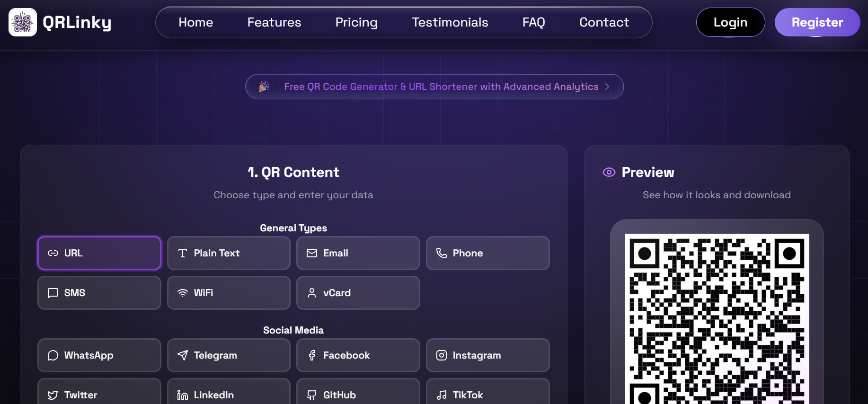Click the Register button
Screen dimensions: 868x404
[x=817, y=22]
